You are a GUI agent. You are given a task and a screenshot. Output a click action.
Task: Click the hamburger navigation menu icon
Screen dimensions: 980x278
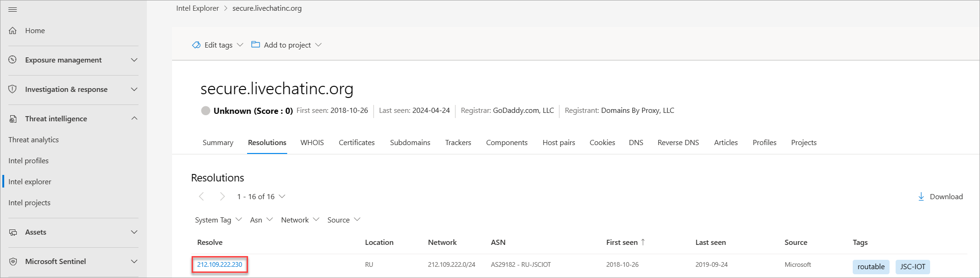click(13, 9)
